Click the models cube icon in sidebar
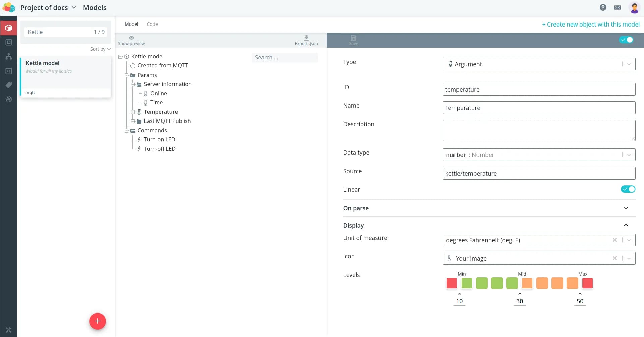This screenshot has height=337, width=644. tap(9, 28)
